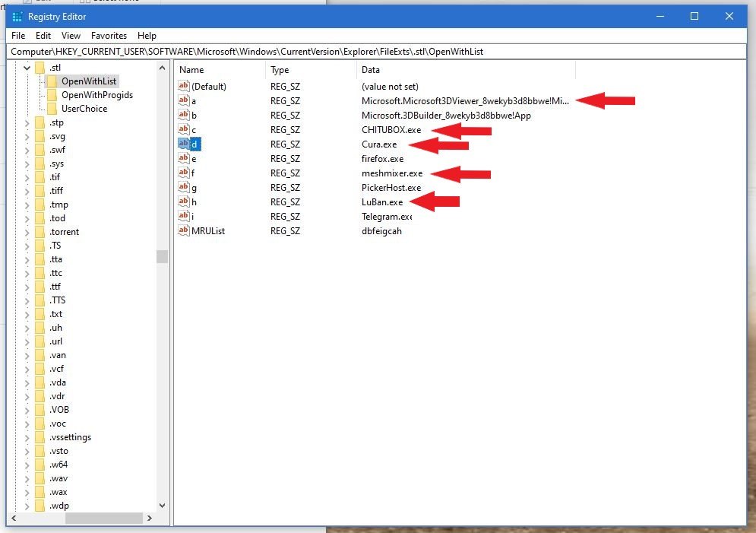
Task: Click the string icon of value h
Action: (184, 201)
